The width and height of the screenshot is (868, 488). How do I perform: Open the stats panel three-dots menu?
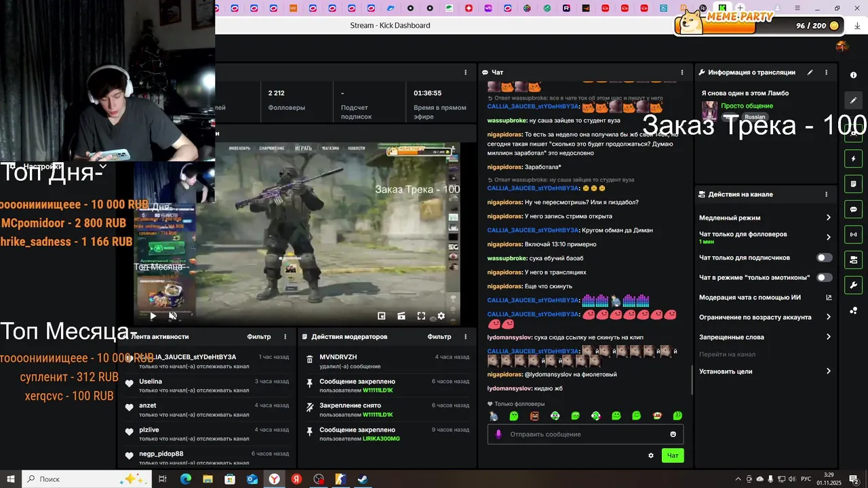(465, 73)
